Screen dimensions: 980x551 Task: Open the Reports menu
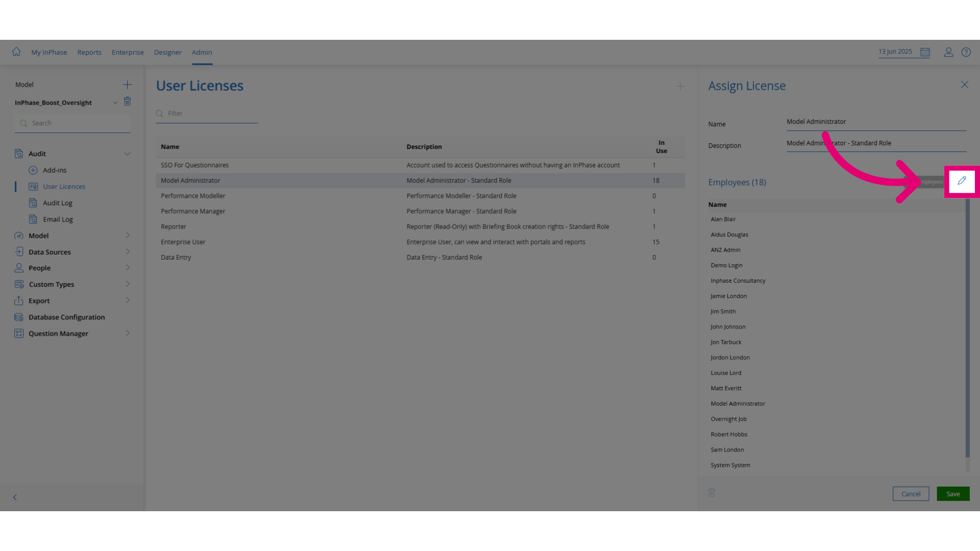(x=89, y=52)
